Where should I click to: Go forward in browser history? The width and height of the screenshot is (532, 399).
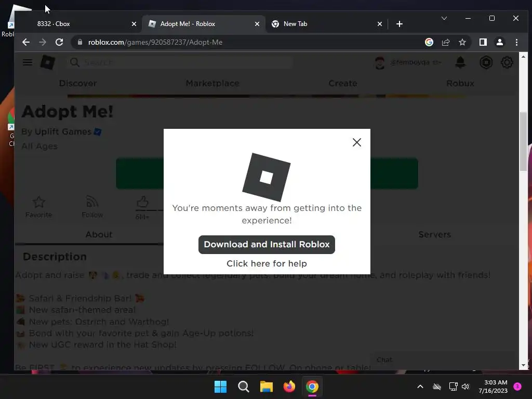(x=43, y=42)
